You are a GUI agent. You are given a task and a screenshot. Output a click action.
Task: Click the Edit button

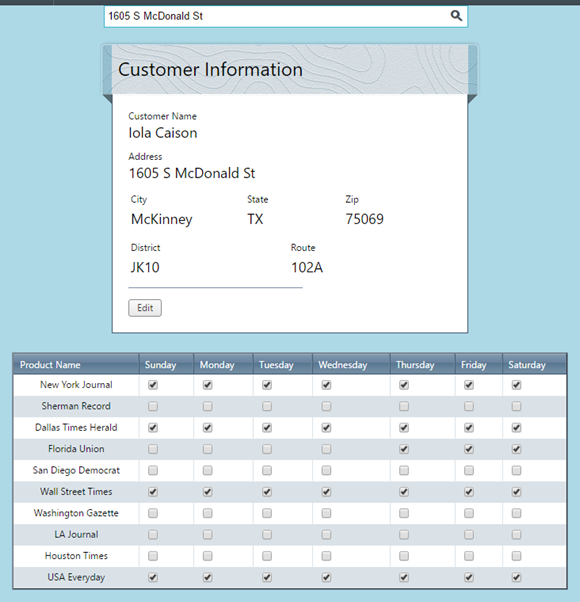click(x=145, y=308)
